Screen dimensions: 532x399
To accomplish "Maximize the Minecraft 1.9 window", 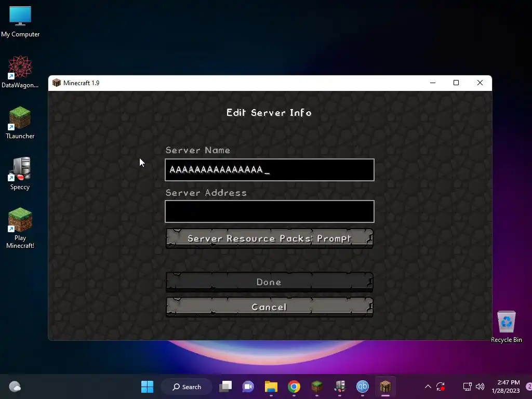I will tap(456, 83).
